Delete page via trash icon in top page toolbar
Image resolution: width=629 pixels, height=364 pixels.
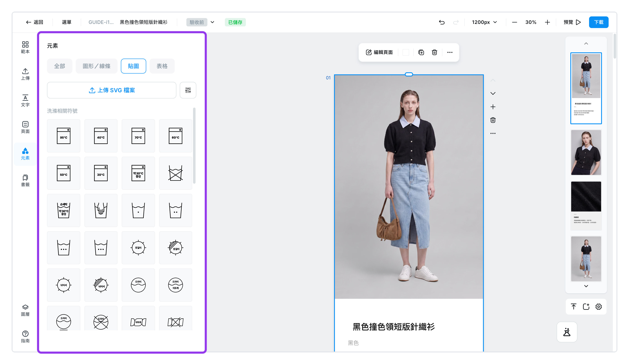tap(434, 52)
